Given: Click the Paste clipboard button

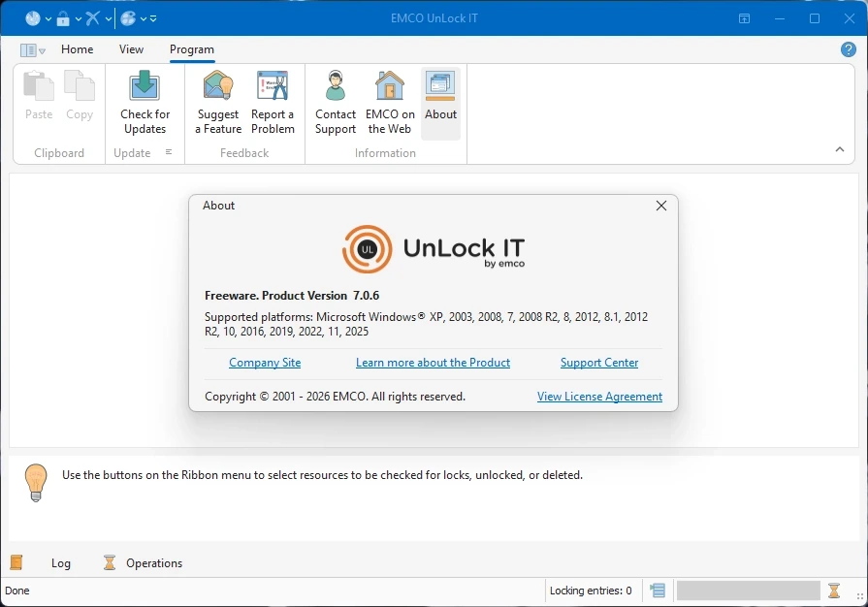Looking at the screenshot, I should pos(39,95).
